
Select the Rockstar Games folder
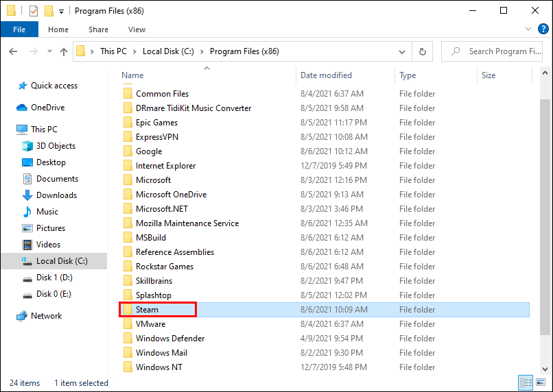click(x=324, y=267)
